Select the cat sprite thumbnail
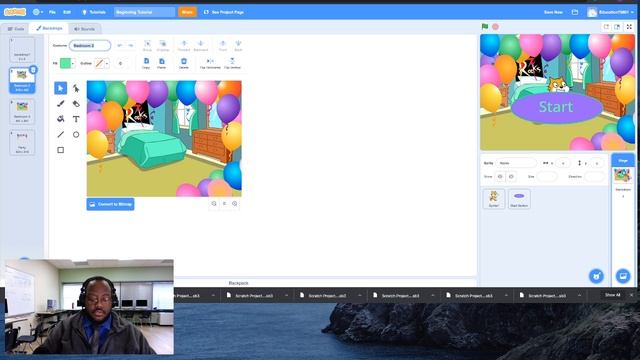The width and height of the screenshot is (640, 360). [x=494, y=199]
